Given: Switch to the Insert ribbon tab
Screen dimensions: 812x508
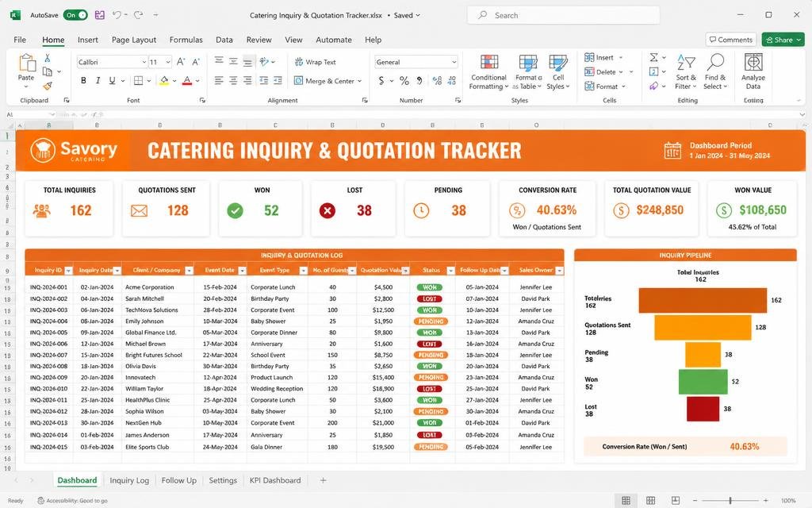Looking at the screenshot, I should pos(87,40).
